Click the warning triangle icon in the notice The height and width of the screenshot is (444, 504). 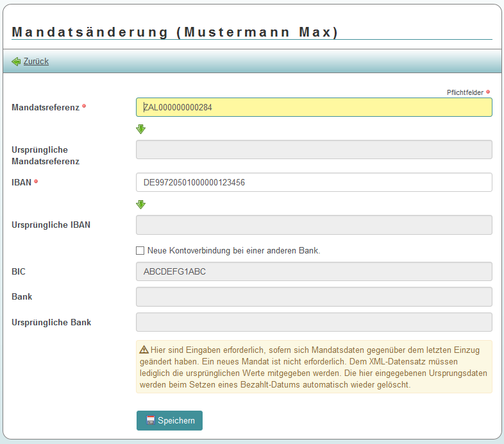click(144, 350)
